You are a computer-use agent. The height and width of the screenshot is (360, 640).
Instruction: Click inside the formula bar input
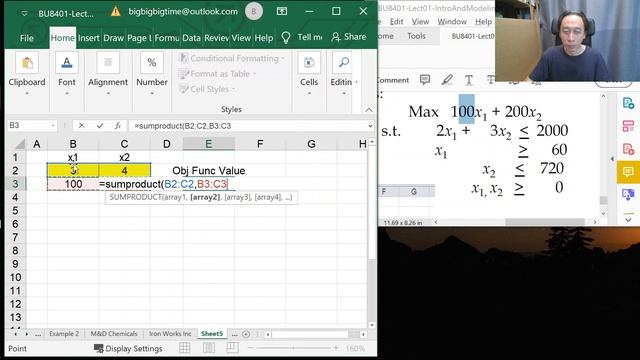click(248, 126)
